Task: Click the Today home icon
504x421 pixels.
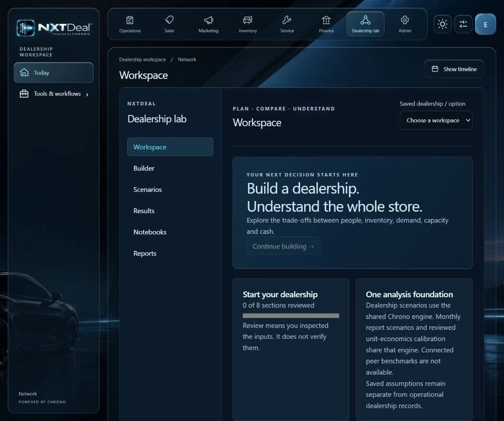Action: [25, 72]
